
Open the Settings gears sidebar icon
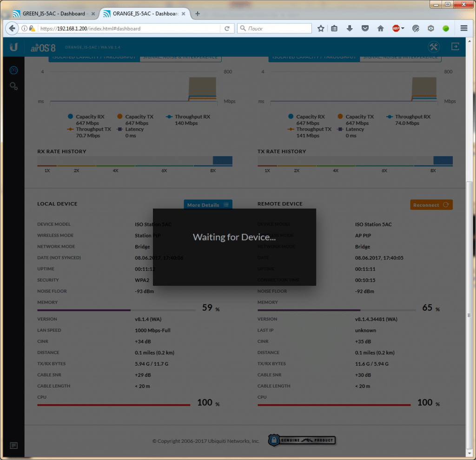click(x=14, y=86)
